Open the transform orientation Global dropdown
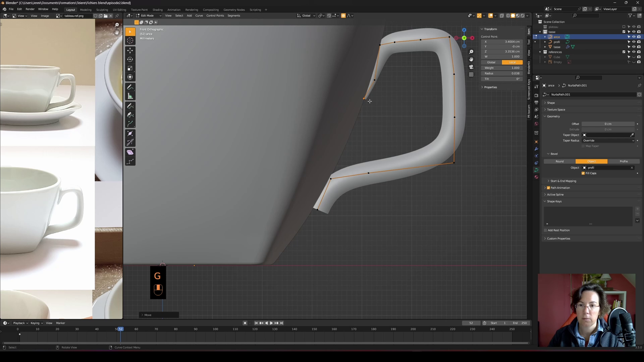 [x=306, y=15]
